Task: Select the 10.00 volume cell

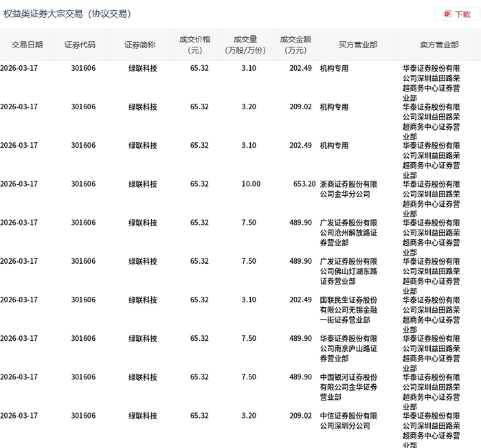Action: tap(251, 184)
